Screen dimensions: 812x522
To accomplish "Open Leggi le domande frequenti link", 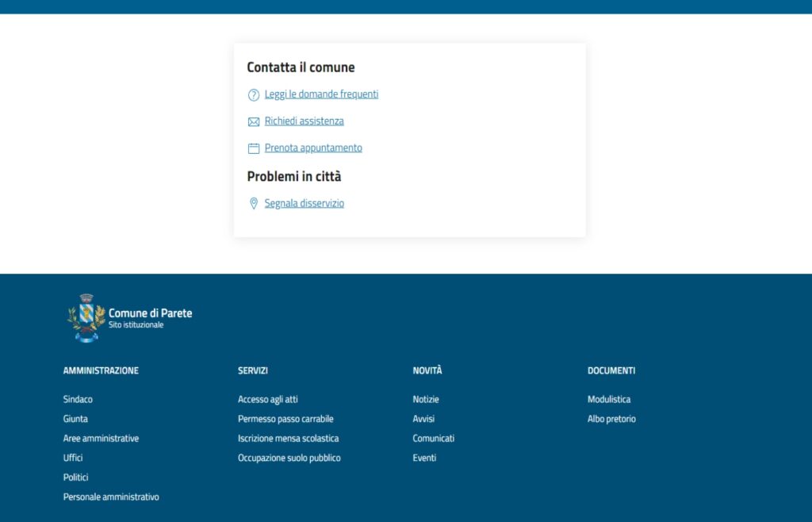I will click(321, 94).
